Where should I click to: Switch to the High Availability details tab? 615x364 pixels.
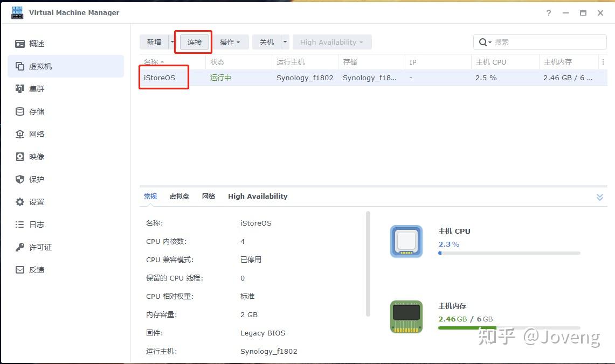(258, 197)
